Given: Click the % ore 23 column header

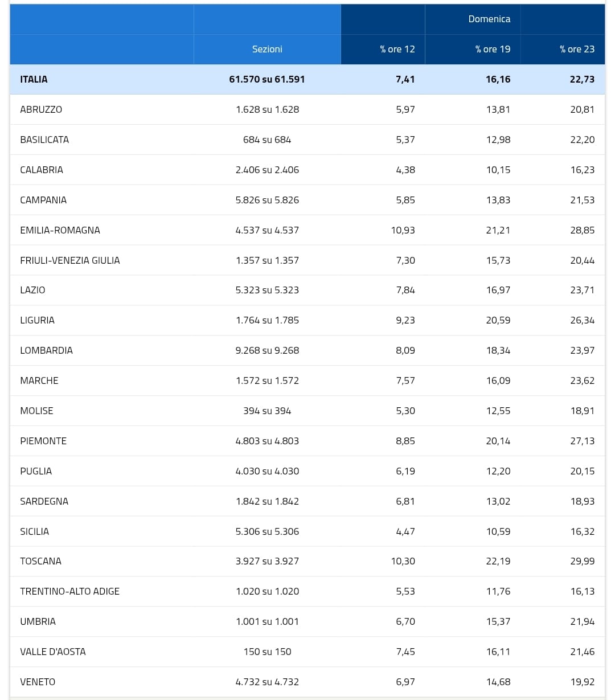Looking at the screenshot, I should [x=577, y=49].
